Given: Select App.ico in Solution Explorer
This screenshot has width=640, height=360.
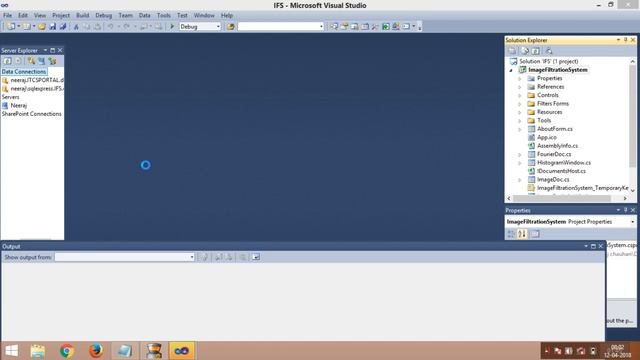Looking at the screenshot, I should [x=547, y=138].
